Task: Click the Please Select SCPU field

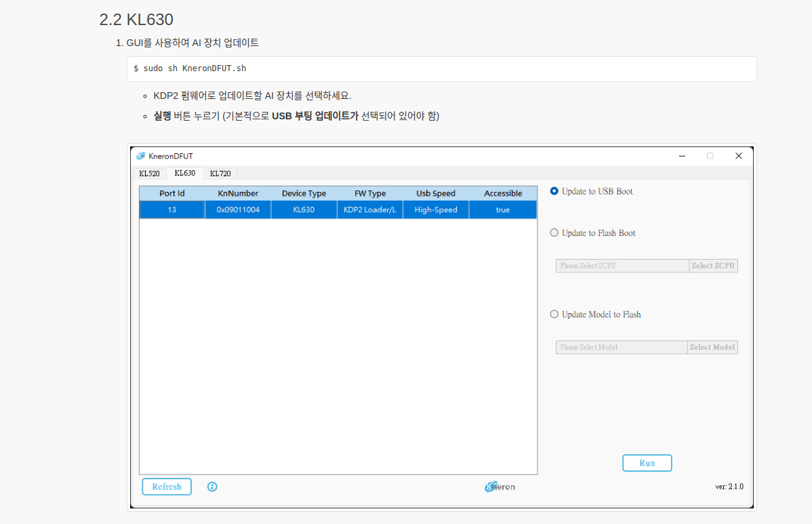Action: point(622,266)
